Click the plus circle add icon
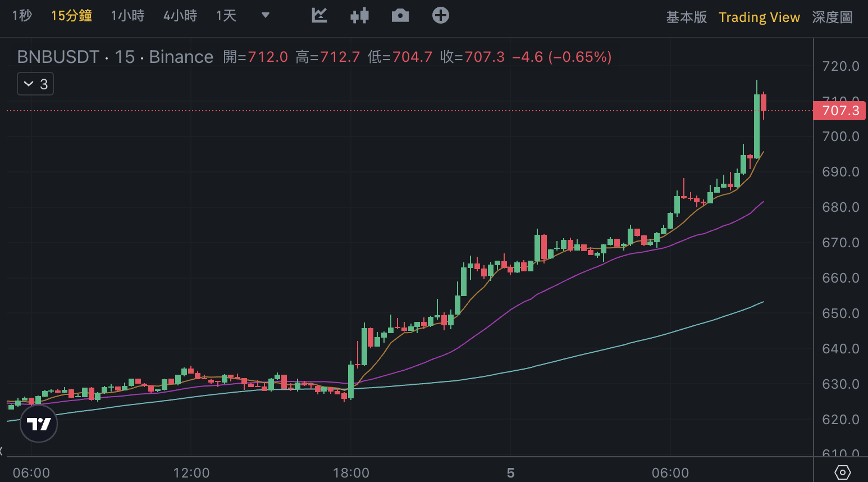The image size is (868, 482). pyautogui.click(x=441, y=16)
